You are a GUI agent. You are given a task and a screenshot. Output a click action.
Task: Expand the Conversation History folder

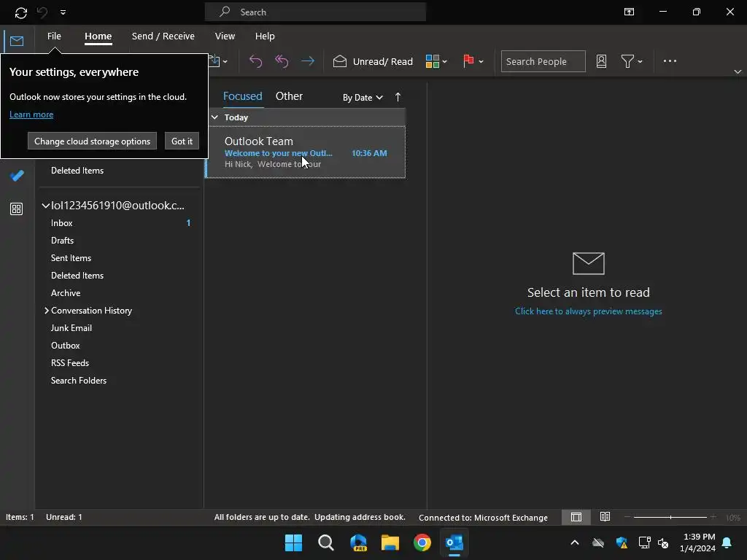coord(46,311)
